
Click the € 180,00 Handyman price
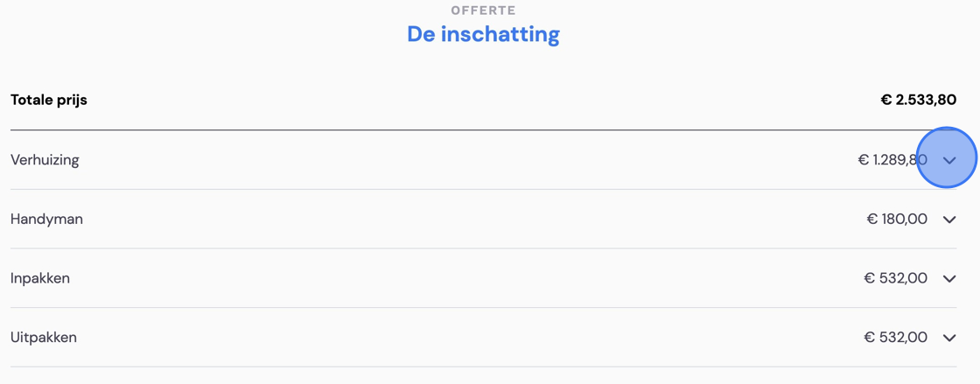897,220
